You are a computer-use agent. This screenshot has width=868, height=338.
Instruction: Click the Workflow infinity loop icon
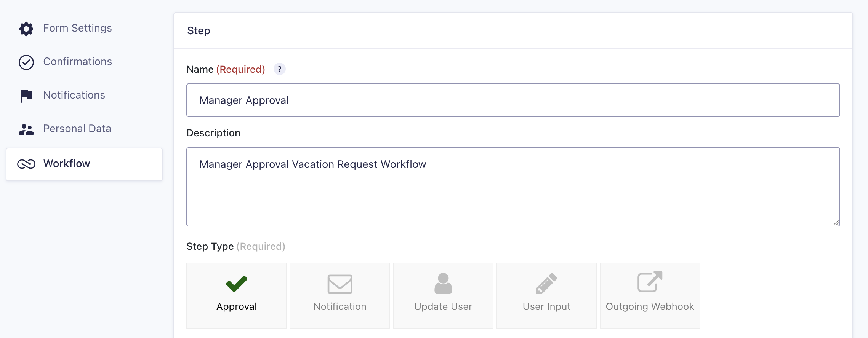(26, 164)
